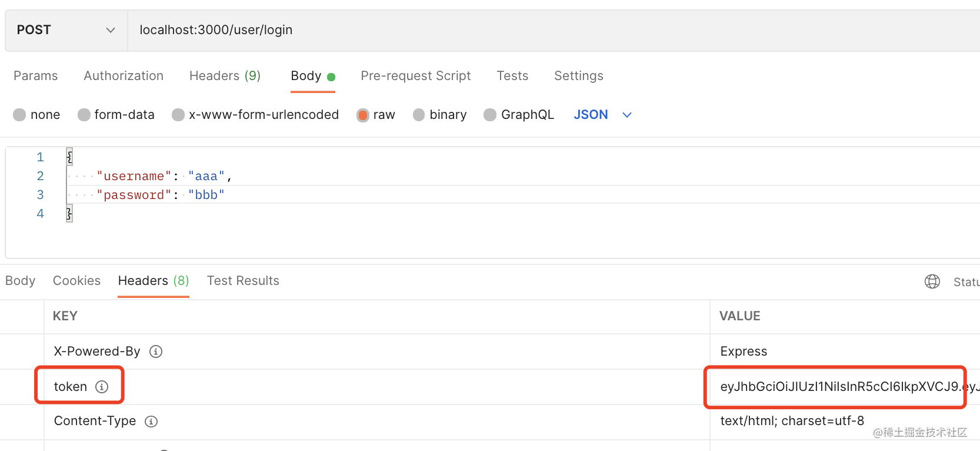Switch to response Cookies tab
Image resolution: width=980 pixels, height=451 pixels.
coord(76,281)
